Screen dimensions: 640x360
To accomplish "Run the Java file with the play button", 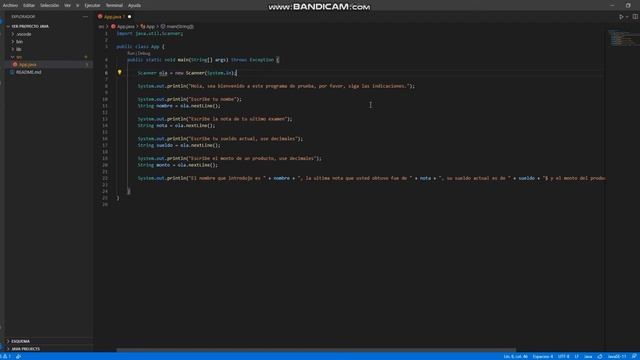I will [621, 17].
